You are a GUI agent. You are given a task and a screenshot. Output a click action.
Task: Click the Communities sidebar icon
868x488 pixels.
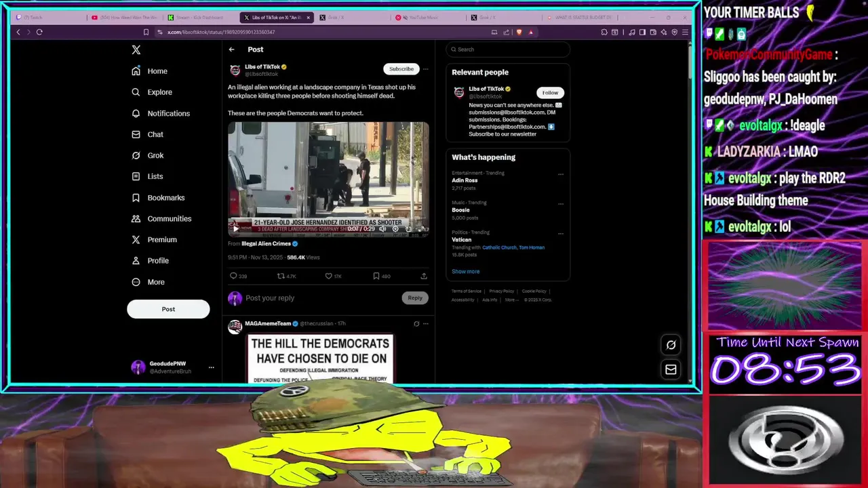[136, 218]
